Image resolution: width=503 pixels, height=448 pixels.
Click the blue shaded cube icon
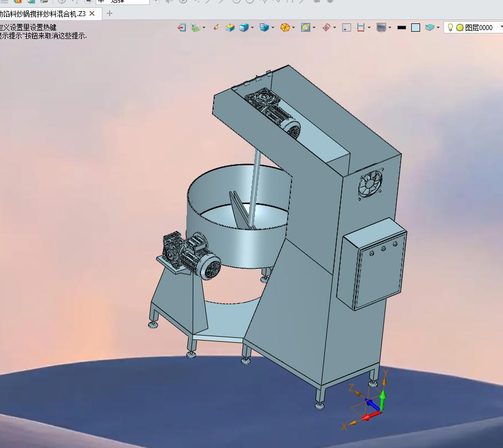coord(244,28)
